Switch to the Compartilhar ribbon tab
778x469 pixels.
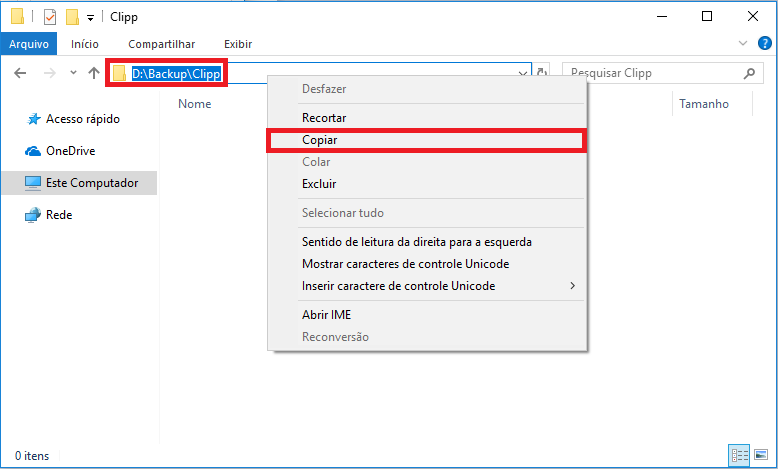coord(161,44)
